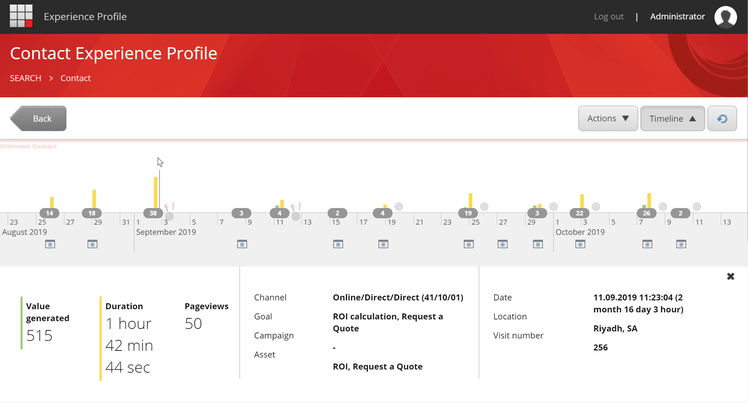
Task: Open page view icon below October 2
Action: tap(580, 244)
